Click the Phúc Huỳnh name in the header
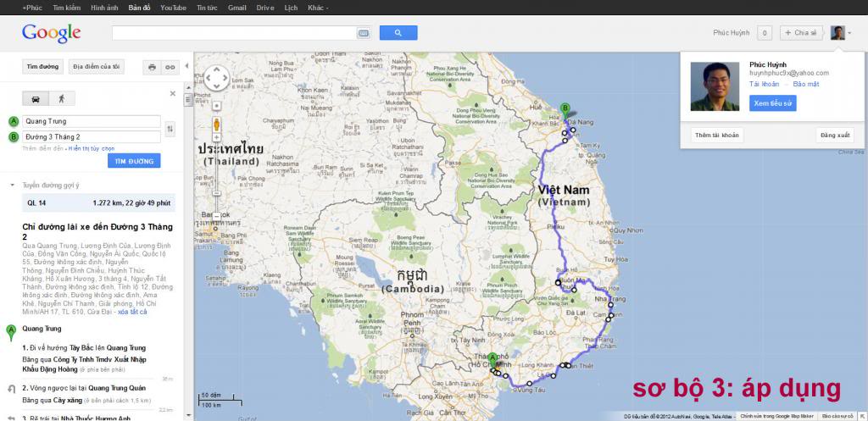 (732, 33)
